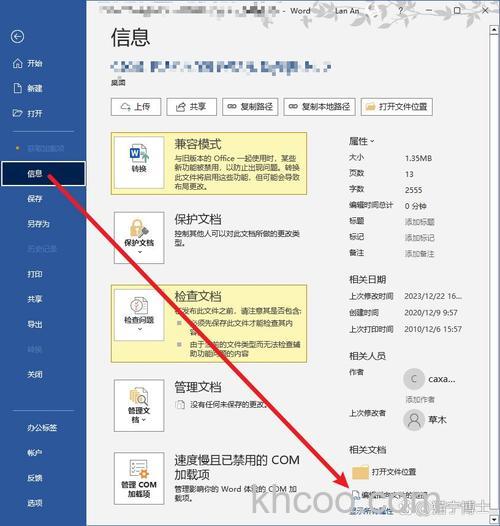Click the 管理 COM 加载项 icon
This screenshot has width=500, height=526.
point(139,478)
